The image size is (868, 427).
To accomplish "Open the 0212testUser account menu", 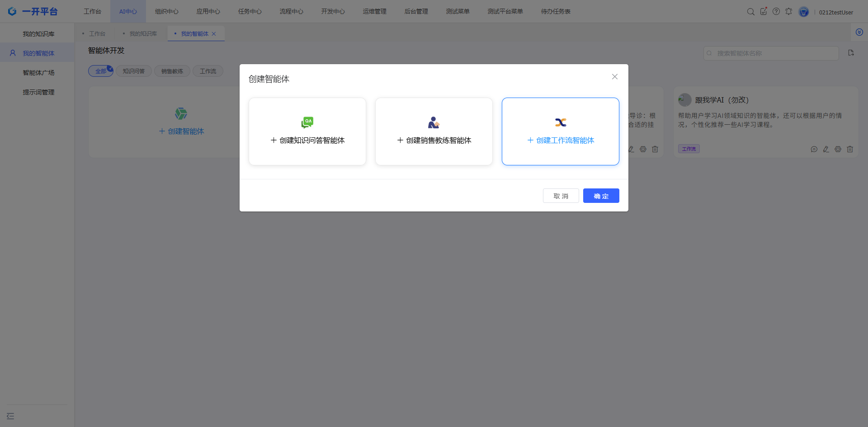I will pyautogui.click(x=835, y=12).
